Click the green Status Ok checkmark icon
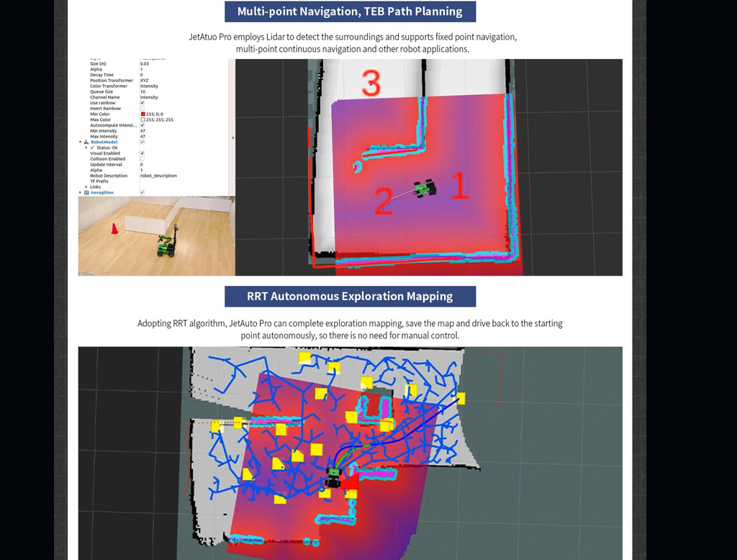The image size is (737, 560). click(x=93, y=148)
